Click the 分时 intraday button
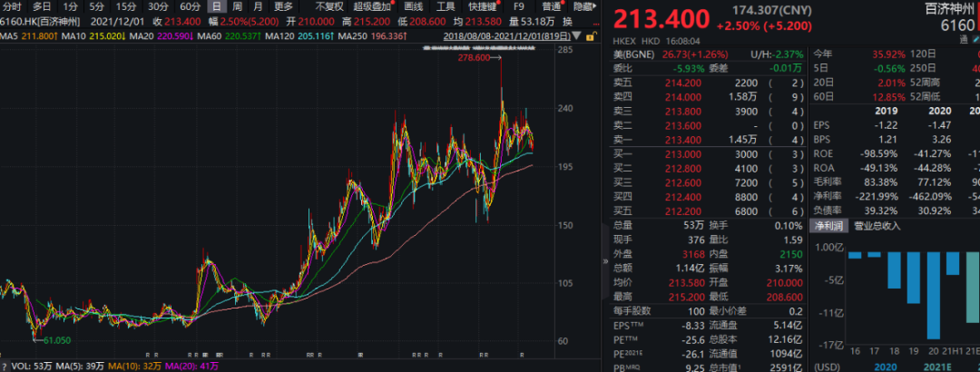The width and height of the screenshot is (980, 372). [x=11, y=6]
